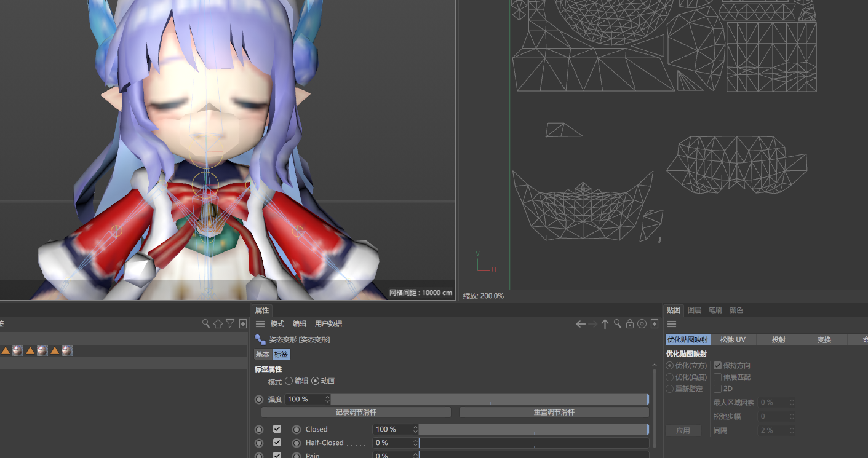Image resolution: width=868 pixels, height=458 pixels.
Task: Toggle the attribute manager lock icon
Action: 630,323
